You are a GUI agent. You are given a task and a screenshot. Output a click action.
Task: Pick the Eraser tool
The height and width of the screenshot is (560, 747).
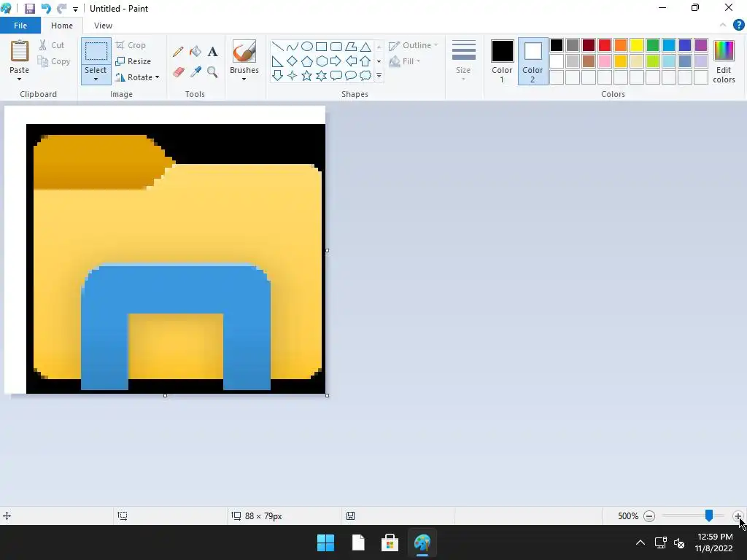coord(178,72)
